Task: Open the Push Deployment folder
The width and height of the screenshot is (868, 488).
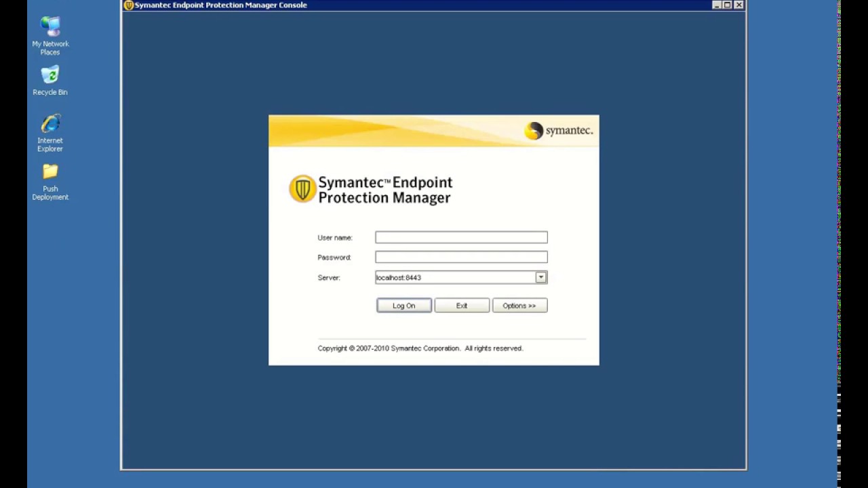Action: point(50,182)
